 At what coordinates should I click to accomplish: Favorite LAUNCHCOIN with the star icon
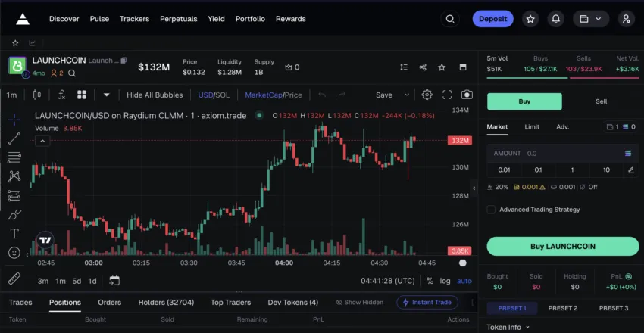(x=442, y=67)
